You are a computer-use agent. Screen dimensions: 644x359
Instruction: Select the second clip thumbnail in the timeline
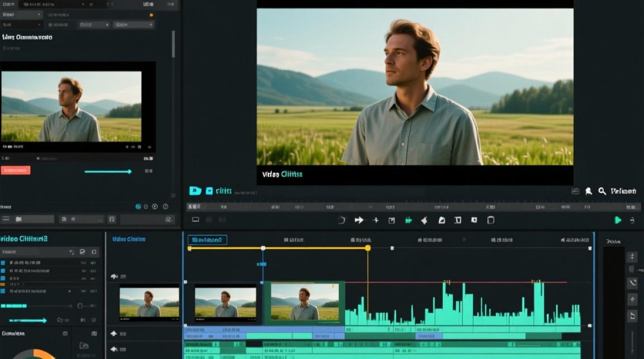click(x=225, y=303)
